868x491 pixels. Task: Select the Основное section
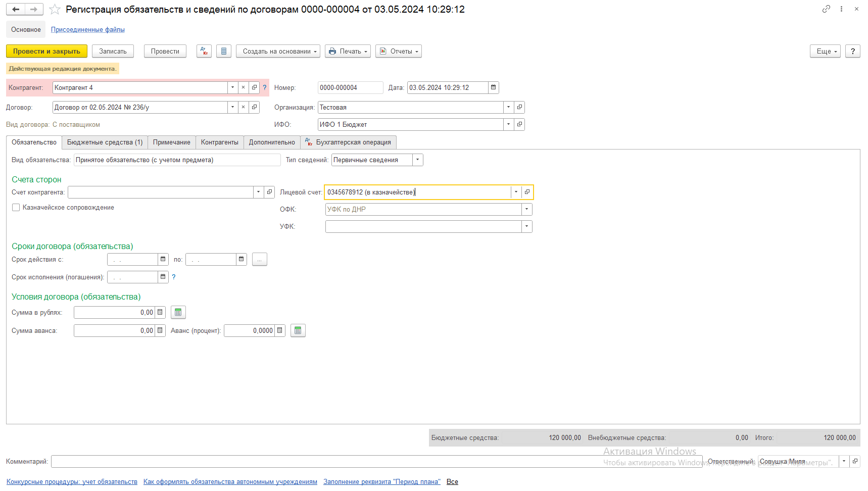(26, 29)
